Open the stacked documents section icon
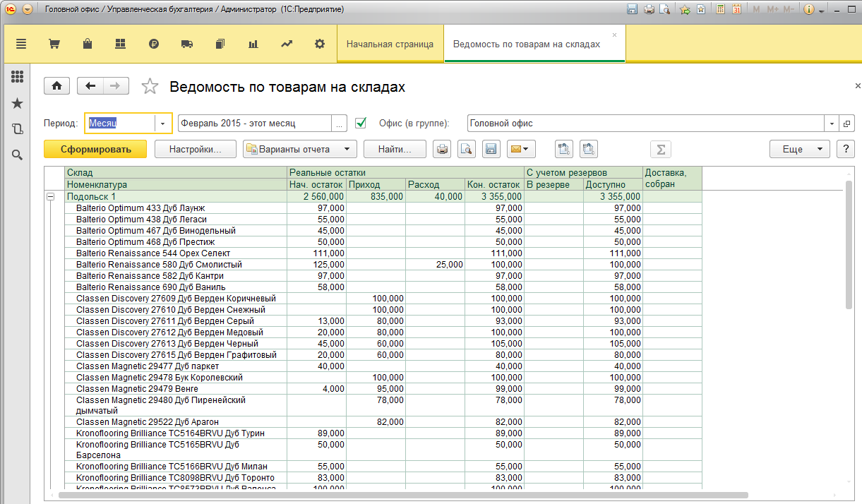Viewport: 862px width, 504px height. [220, 44]
